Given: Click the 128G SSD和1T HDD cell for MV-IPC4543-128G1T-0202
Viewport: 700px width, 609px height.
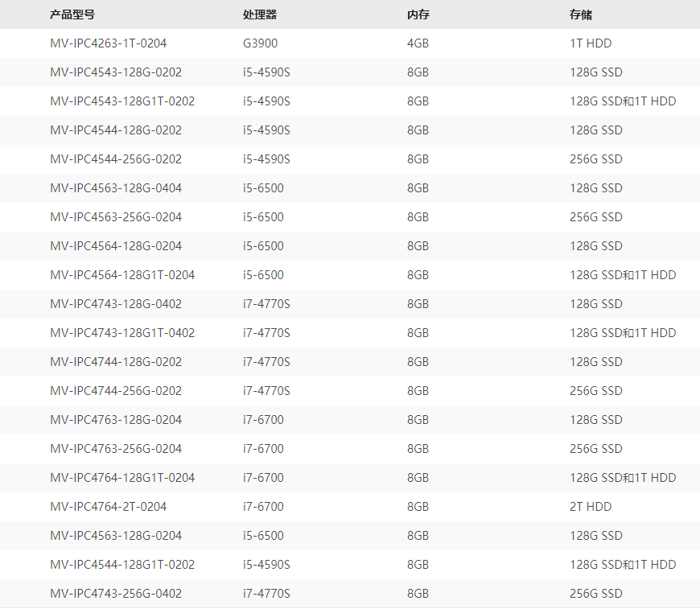Looking at the screenshot, I should pos(625,101).
